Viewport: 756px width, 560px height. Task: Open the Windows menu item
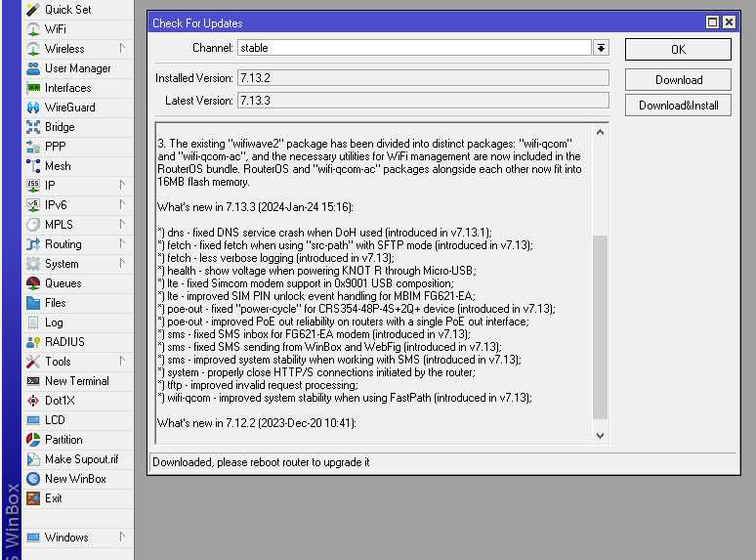pyautogui.click(x=77, y=538)
